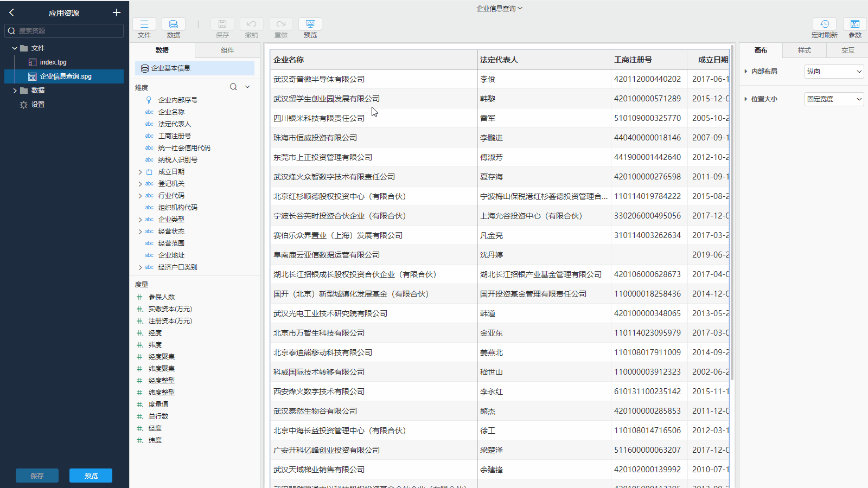Open the 固定宽度 width dropdown
The width and height of the screenshot is (868, 488).
[834, 99]
